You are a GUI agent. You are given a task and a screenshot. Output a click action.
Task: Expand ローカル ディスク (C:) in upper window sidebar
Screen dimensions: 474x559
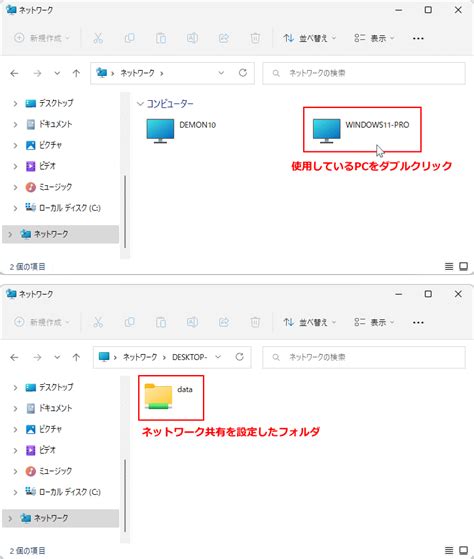click(x=15, y=208)
